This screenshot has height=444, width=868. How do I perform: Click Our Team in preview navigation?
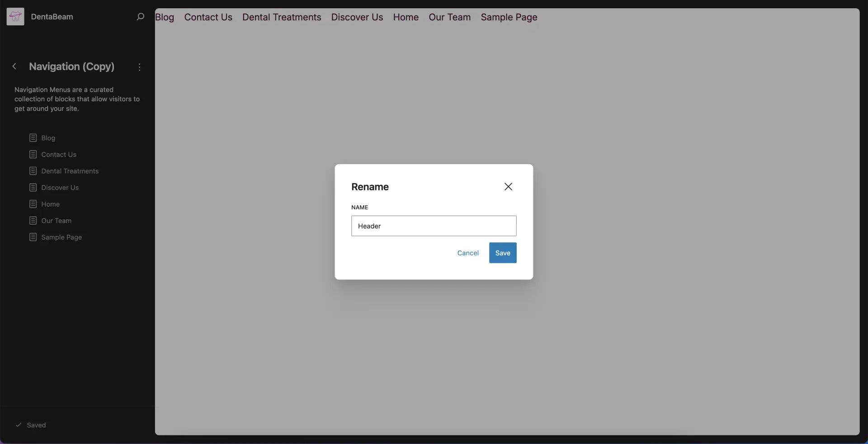click(x=450, y=17)
